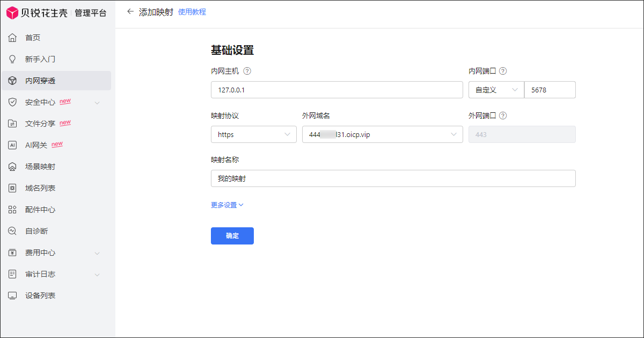Screen dimensions: 644x338
Task: Open the 使用教程 tutorial link
Action: [192, 12]
